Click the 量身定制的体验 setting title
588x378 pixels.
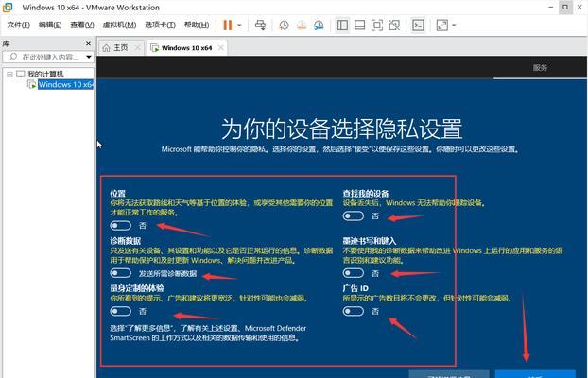tap(137, 288)
